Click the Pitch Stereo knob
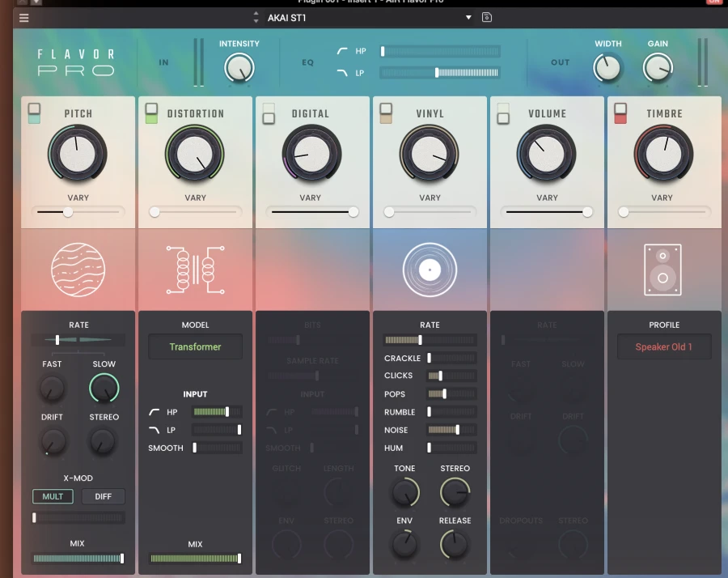The height and width of the screenshot is (578, 728). tap(103, 441)
